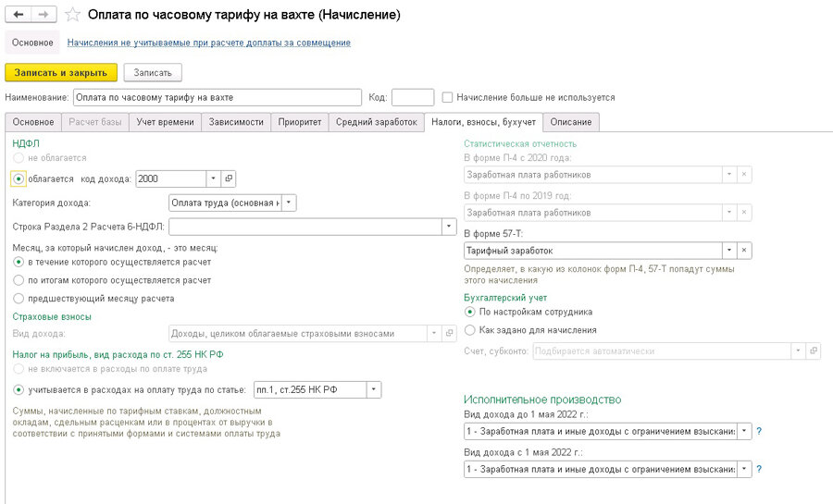Open the 'Учет времени' tab
This screenshot has width=833, height=504.
pos(166,122)
